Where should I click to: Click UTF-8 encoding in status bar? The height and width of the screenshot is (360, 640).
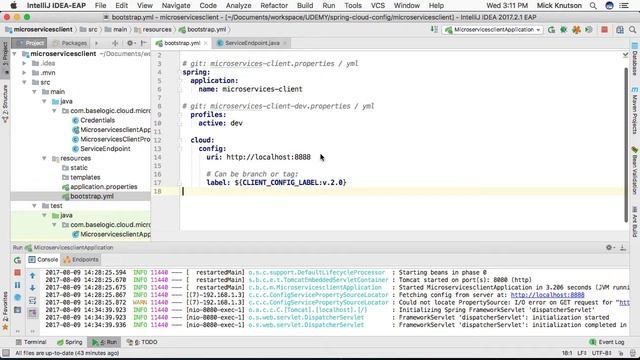click(x=602, y=353)
